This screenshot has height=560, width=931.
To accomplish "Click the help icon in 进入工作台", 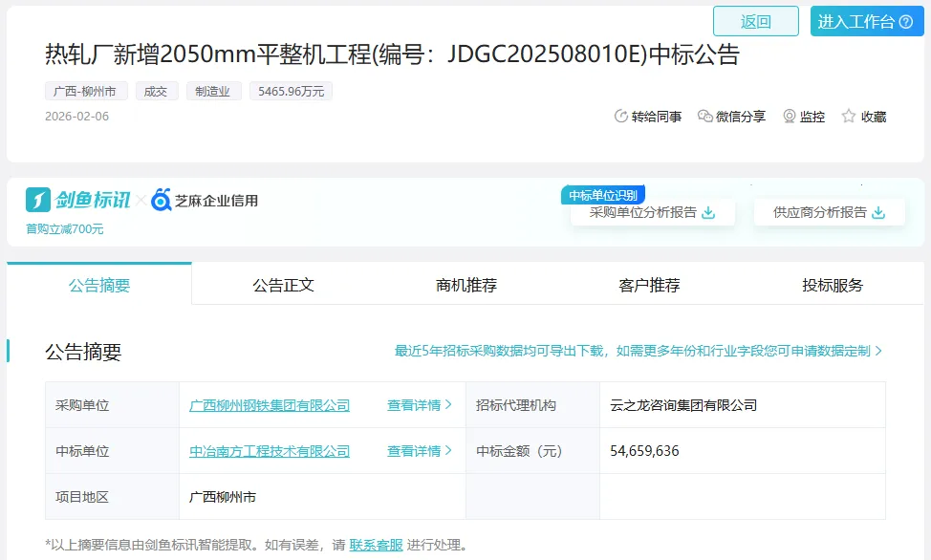I will [906, 22].
